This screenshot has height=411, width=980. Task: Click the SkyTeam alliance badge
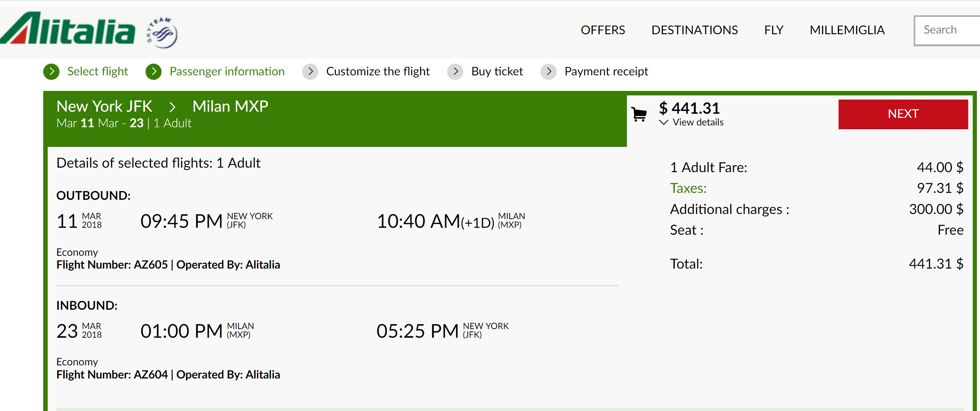163,33
